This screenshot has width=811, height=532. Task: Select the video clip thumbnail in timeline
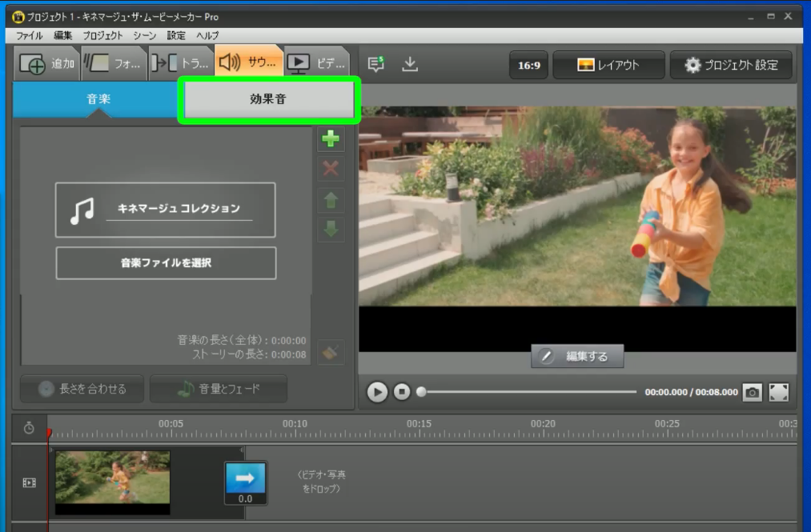tap(112, 482)
